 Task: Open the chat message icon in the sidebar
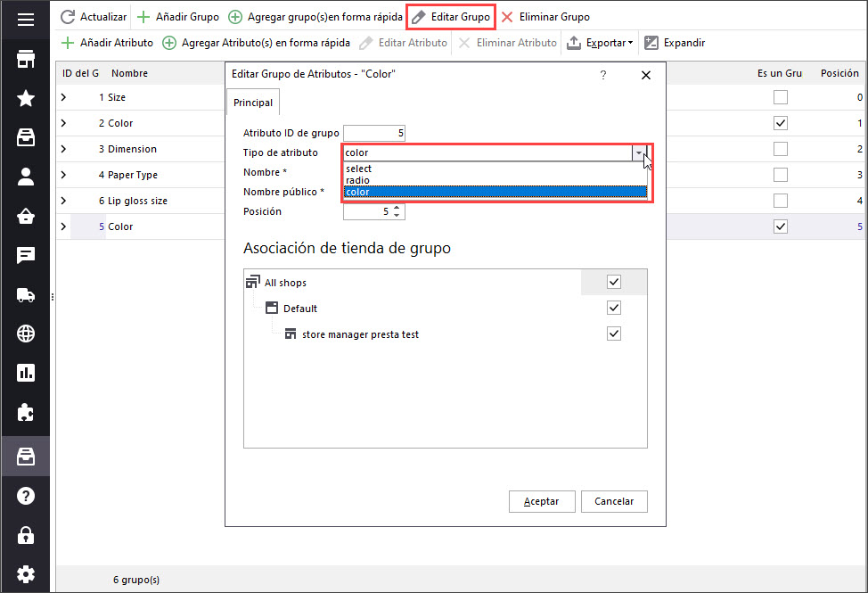(26, 255)
